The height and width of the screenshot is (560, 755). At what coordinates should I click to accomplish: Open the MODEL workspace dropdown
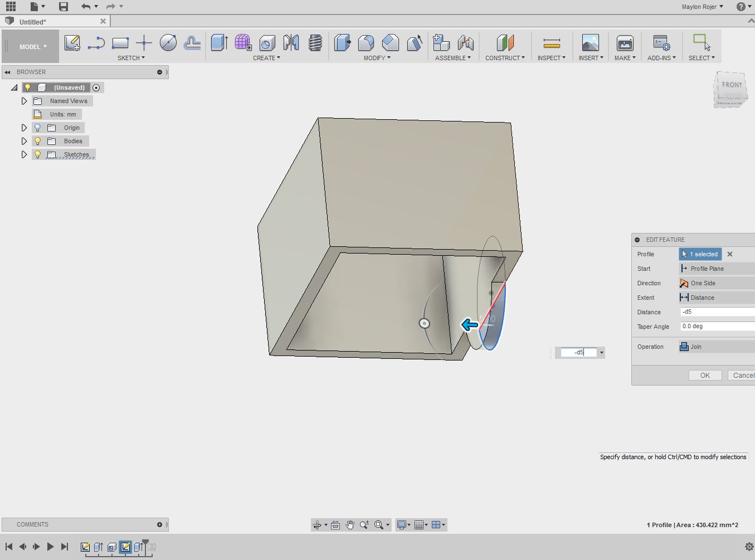pyautogui.click(x=32, y=47)
